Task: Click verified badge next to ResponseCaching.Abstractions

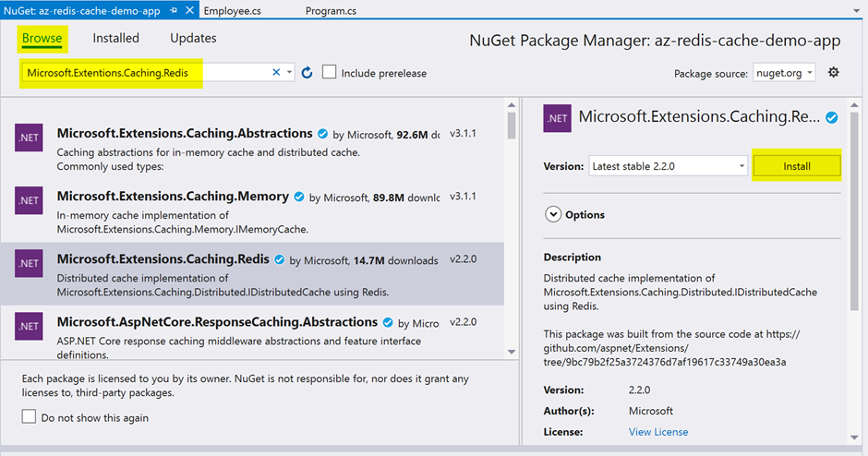Action: [x=388, y=322]
